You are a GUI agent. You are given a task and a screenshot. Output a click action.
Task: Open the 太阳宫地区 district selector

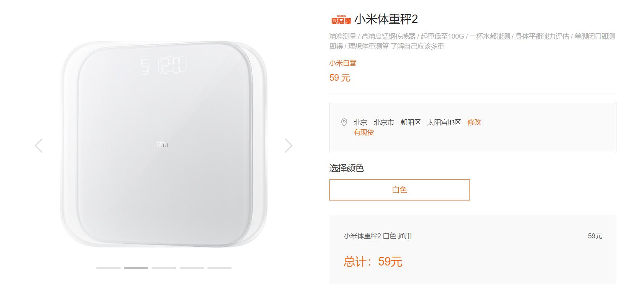tap(444, 122)
